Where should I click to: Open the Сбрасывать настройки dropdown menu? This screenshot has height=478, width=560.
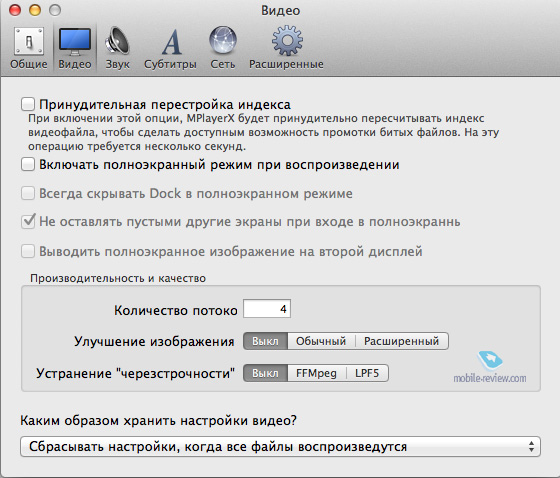[x=280, y=447]
